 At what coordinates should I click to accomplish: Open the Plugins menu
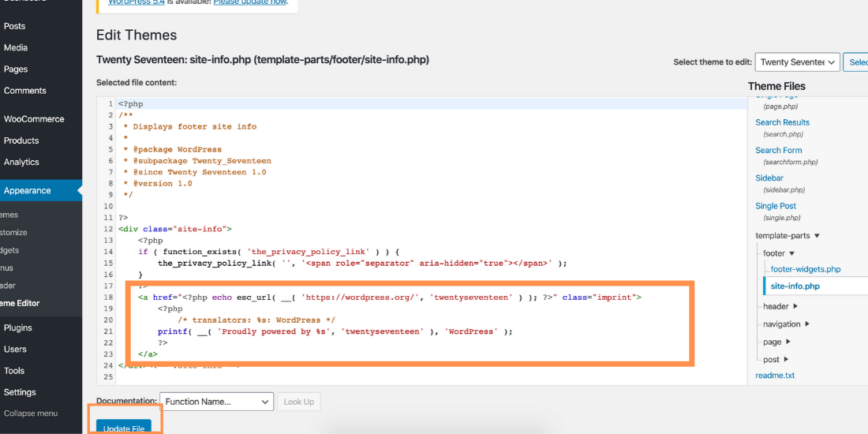(x=17, y=327)
